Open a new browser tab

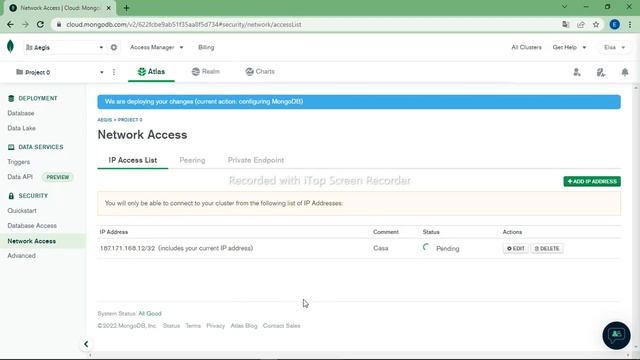127,8
